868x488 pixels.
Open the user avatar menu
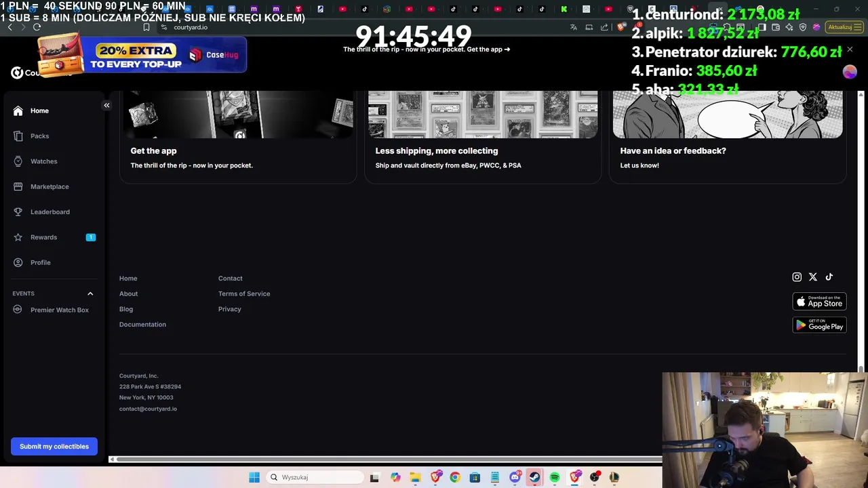(x=850, y=72)
